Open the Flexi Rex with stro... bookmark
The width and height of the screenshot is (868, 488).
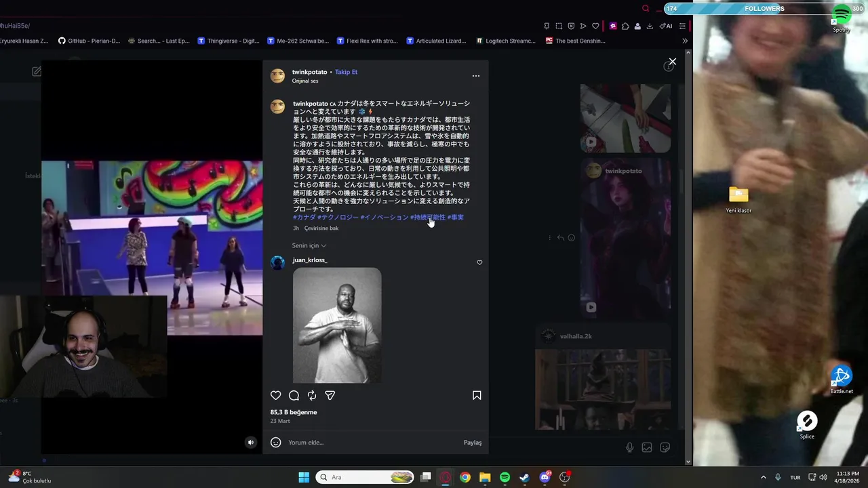click(x=368, y=41)
